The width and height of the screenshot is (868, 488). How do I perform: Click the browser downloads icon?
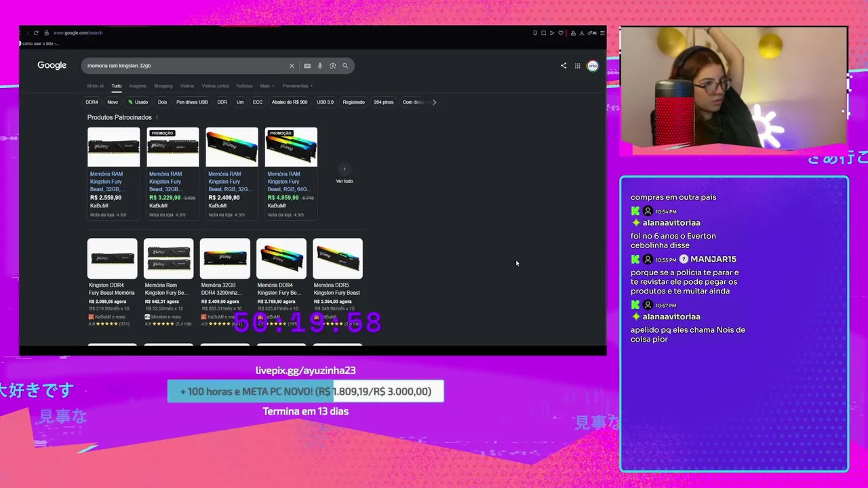[x=581, y=33]
